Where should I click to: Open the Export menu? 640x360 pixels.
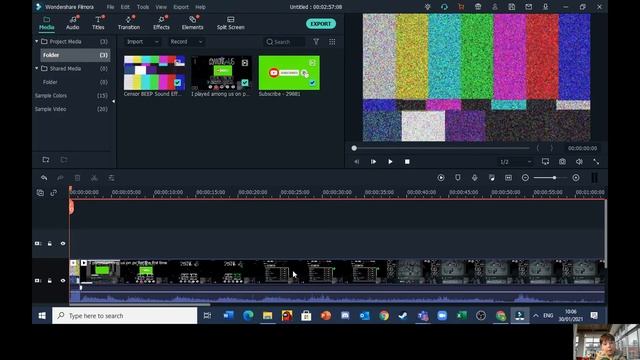(x=181, y=7)
